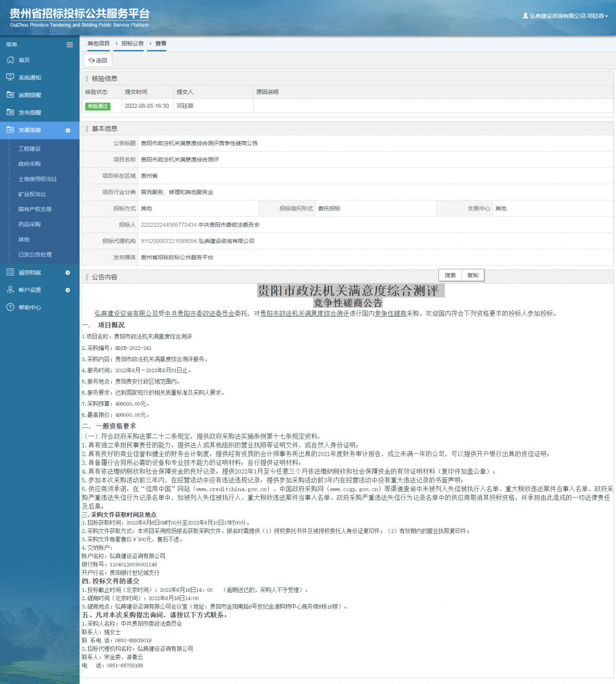Click submitter name 邓廷容 in table
Image resolution: width=616 pixels, height=684 pixels.
pyautogui.click(x=185, y=106)
